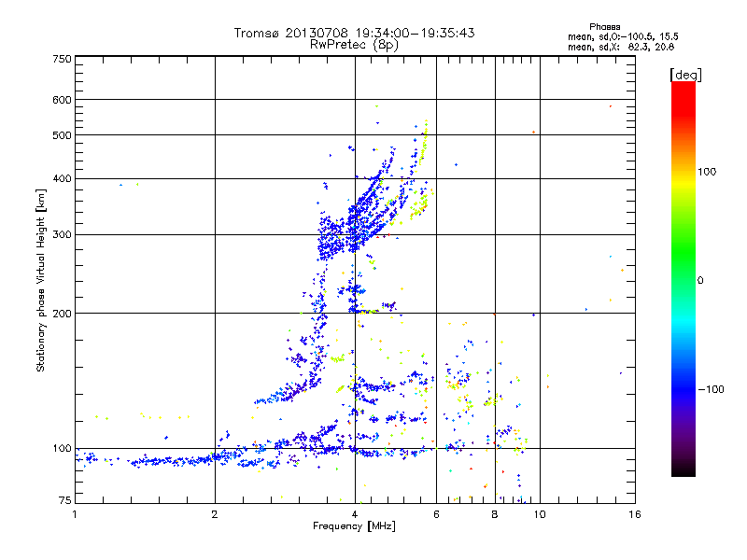Screen dimensions: 747x560
Task: Click y-axis tick label '400'
Action: click(x=62, y=179)
